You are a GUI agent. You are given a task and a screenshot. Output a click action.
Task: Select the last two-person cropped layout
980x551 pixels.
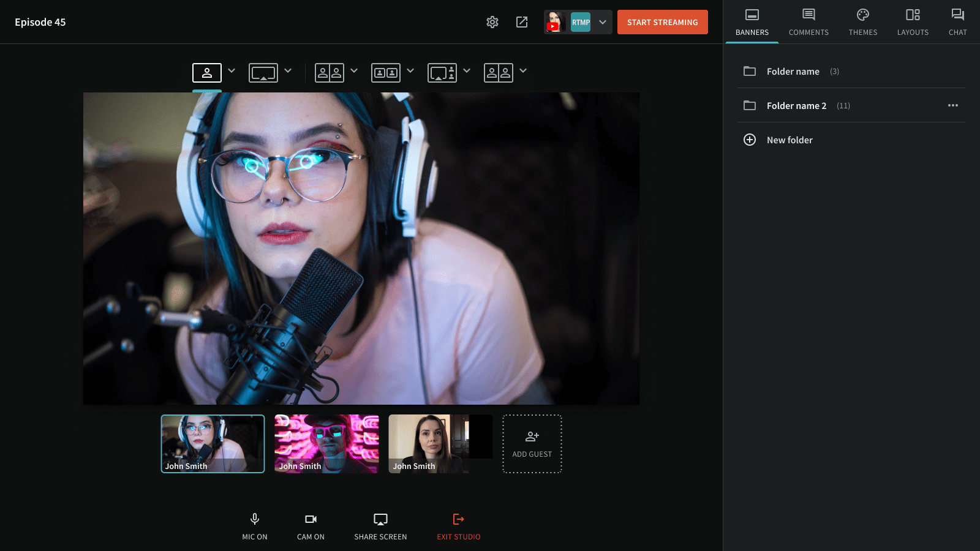click(x=499, y=73)
